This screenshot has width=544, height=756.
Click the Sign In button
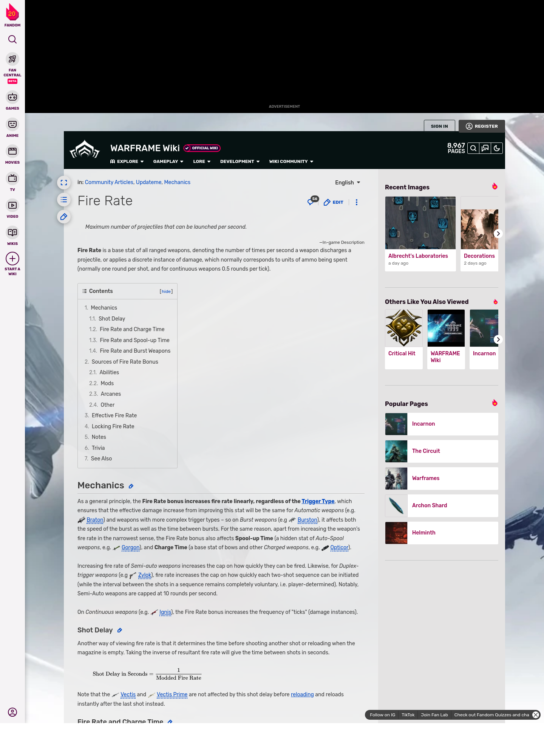[x=439, y=126]
